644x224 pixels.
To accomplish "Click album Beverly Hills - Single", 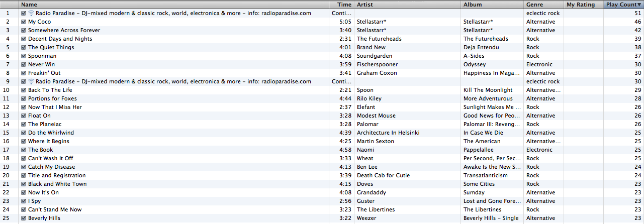I will pyautogui.click(x=491, y=218).
